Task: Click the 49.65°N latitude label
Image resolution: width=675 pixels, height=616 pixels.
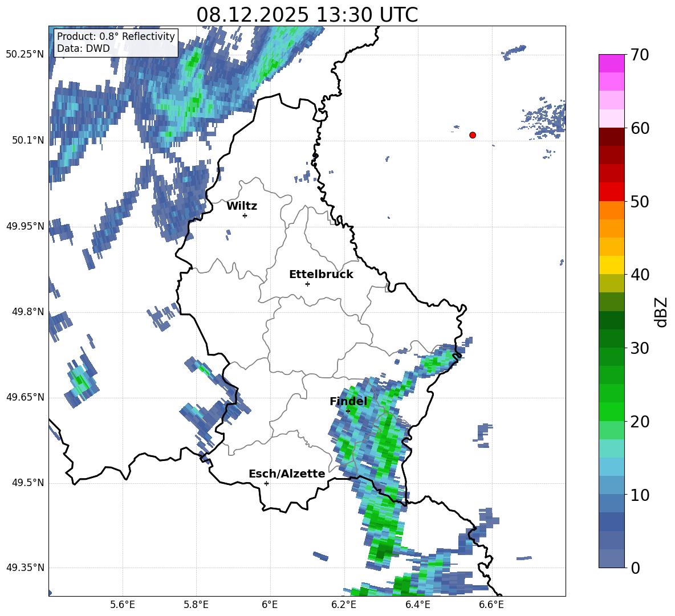Action: (x=25, y=397)
